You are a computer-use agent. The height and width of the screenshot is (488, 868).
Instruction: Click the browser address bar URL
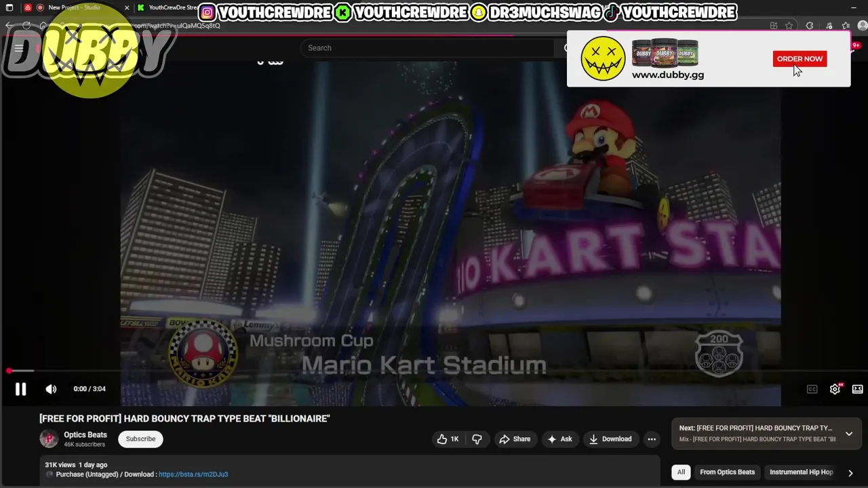(178, 26)
